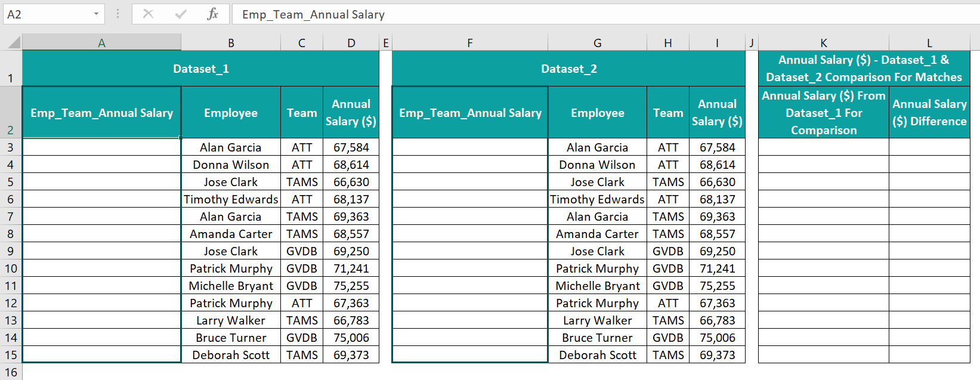
Task: Click Bruce Turner in column G
Action: [x=597, y=338]
